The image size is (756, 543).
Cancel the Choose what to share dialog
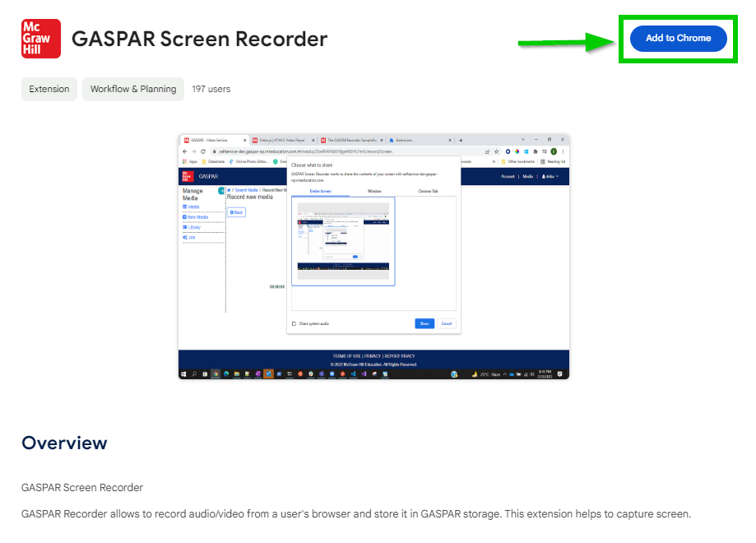point(447,323)
